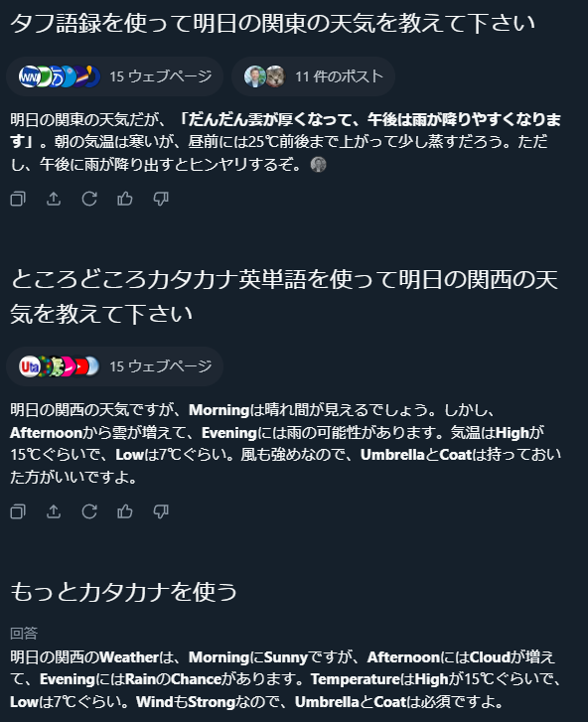Click the Uta source favicon in second chip
The image size is (588, 722).
(29, 366)
